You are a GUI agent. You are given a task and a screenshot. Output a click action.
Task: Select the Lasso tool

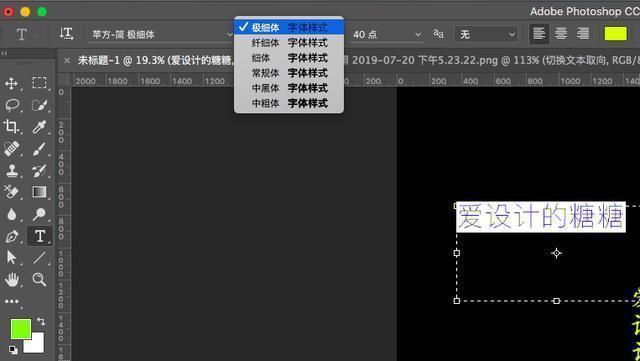tap(12, 105)
